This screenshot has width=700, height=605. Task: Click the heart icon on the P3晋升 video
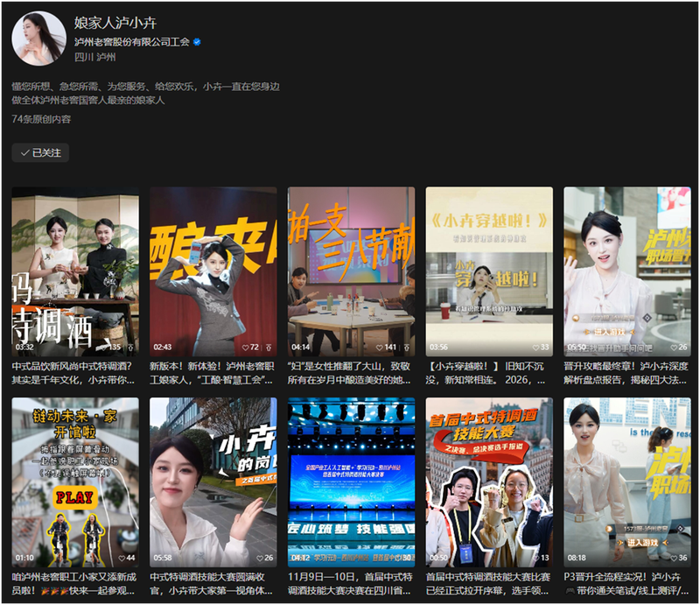click(672, 557)
